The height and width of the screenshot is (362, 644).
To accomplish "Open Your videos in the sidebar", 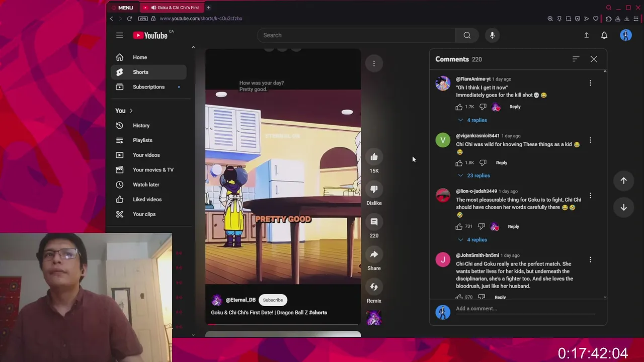I will (x=149, y=155).
